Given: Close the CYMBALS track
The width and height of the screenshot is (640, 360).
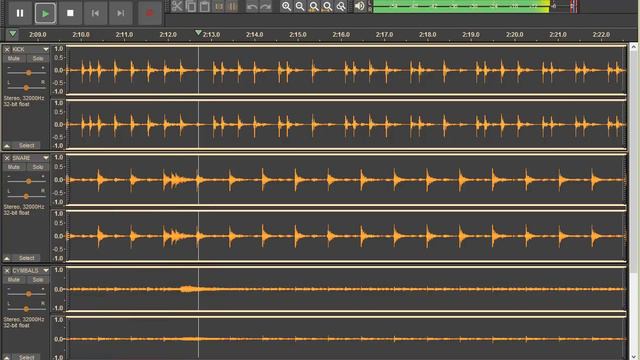Looking at the screenshot, I should pyautogui.click(x=7, y=271).
